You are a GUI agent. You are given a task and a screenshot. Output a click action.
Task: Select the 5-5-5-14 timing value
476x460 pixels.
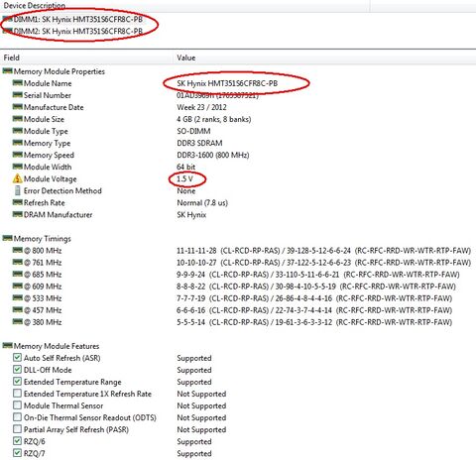coord(190,322)
